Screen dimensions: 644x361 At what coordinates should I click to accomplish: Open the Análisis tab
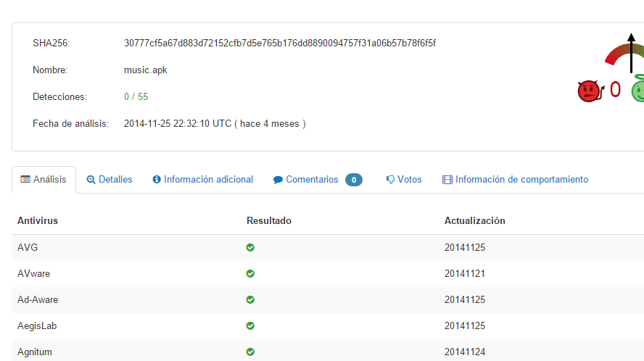44,179
